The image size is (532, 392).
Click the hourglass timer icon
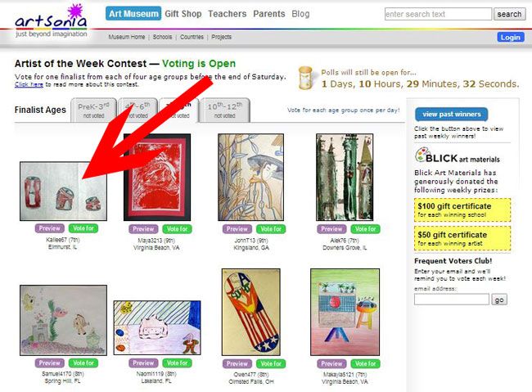(305, 78)
